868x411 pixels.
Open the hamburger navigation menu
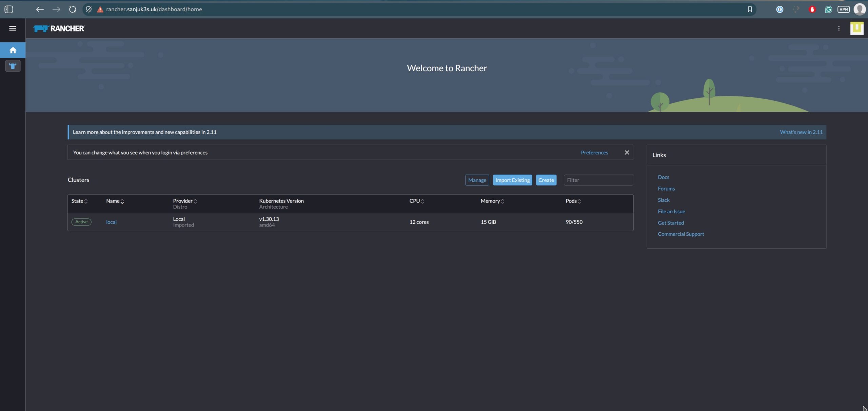13,28
